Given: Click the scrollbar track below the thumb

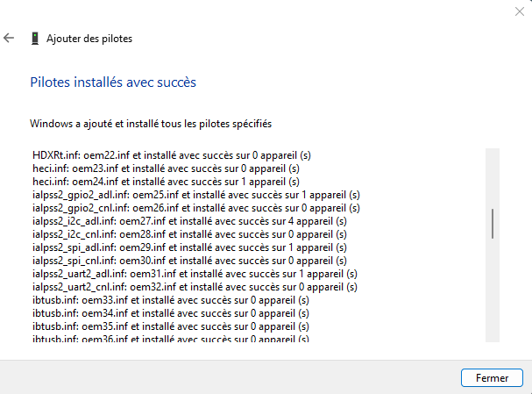Looking at the screenshot, I should (x=493, y=290).
